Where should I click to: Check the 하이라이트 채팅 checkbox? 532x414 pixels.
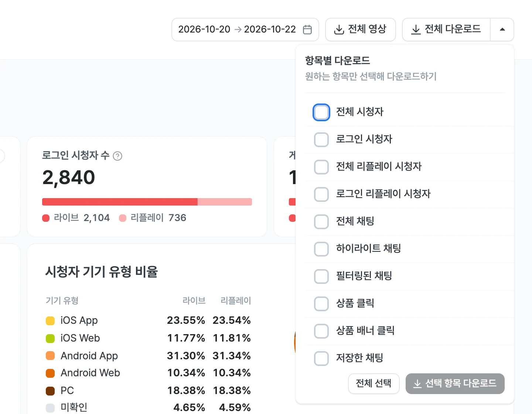coord(321,249)
